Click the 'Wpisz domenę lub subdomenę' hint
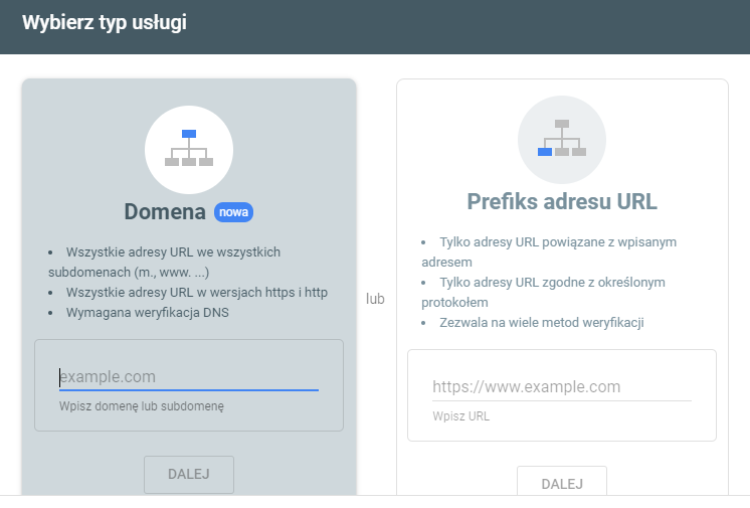This screenshot has height=508, width=750. click(x=142, y=406)
